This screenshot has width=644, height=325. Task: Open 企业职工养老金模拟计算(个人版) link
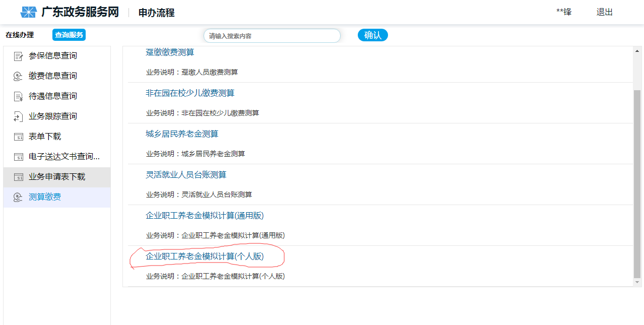coord(205,256)
